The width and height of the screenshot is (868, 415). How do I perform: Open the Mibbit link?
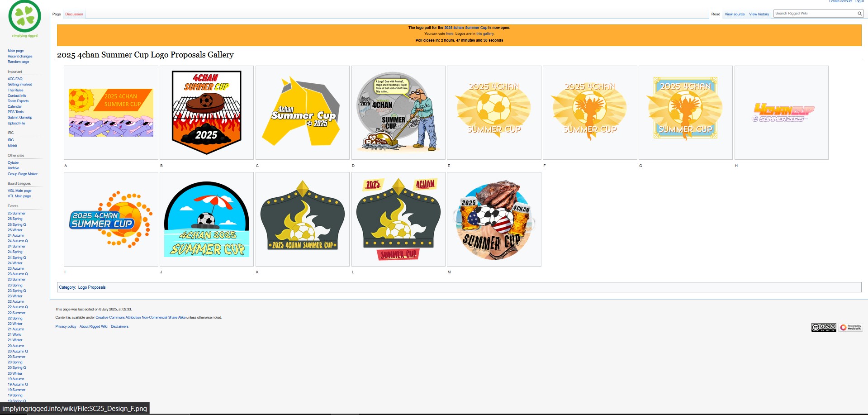12,146
